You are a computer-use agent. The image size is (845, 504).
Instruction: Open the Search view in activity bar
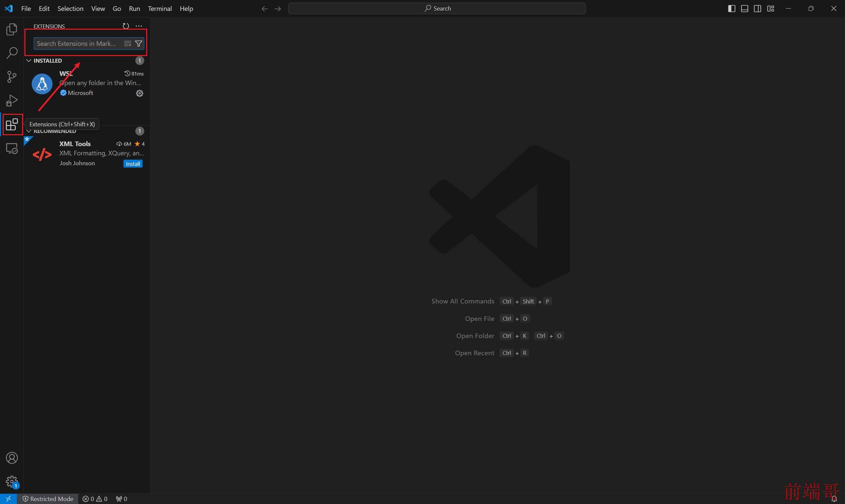[12, 53]
